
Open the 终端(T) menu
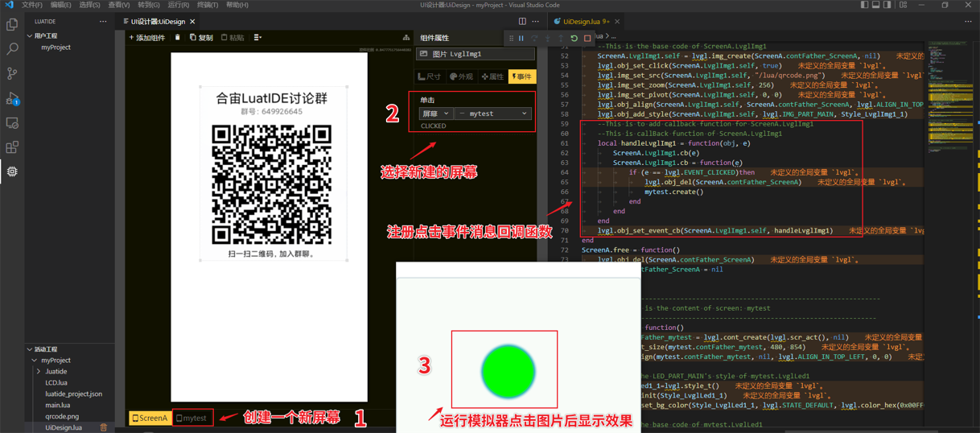(x=208, y=5)
